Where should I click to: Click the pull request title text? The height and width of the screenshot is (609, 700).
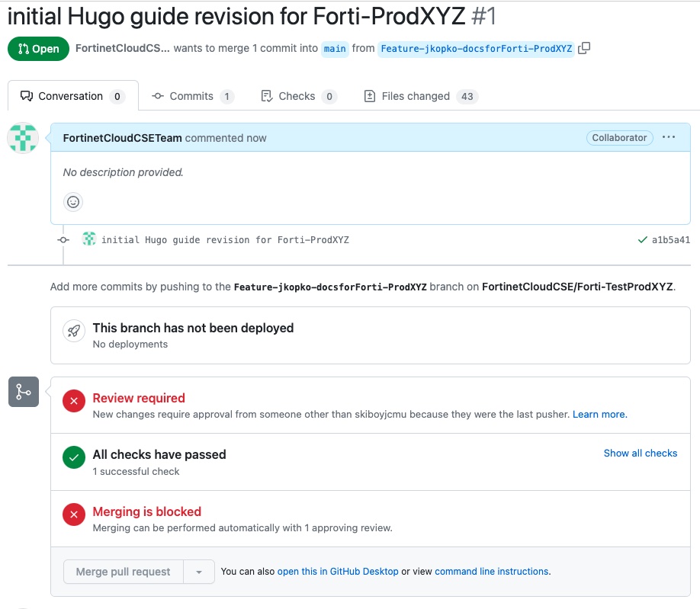(x=236, y=16)
